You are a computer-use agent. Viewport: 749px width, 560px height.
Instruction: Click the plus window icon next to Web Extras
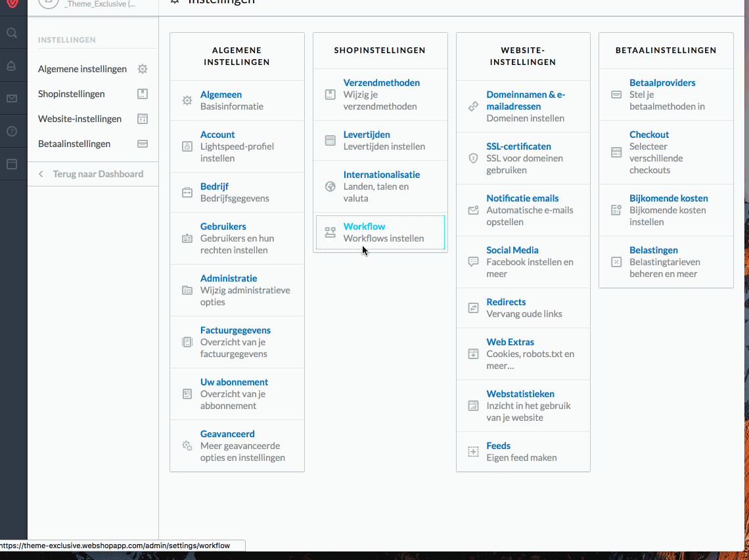473,354
